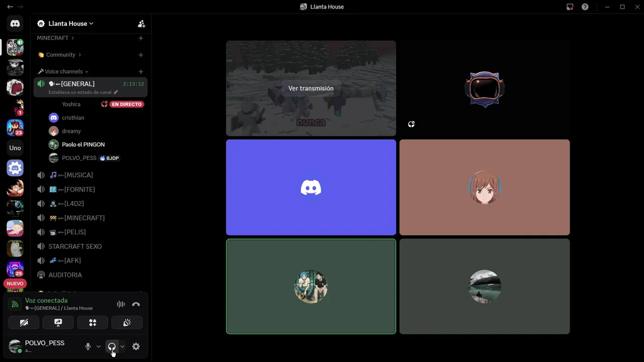Viewport: 644px width, 362px height.
Task: Select user dreamy in voice list
Action: [71, 131]
